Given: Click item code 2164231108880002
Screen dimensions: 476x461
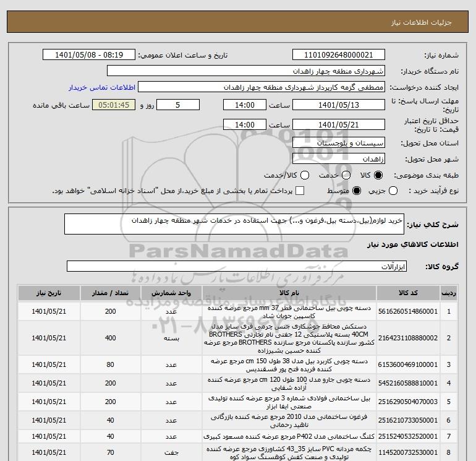Looking at the screenshot, I should coord(408,338).
